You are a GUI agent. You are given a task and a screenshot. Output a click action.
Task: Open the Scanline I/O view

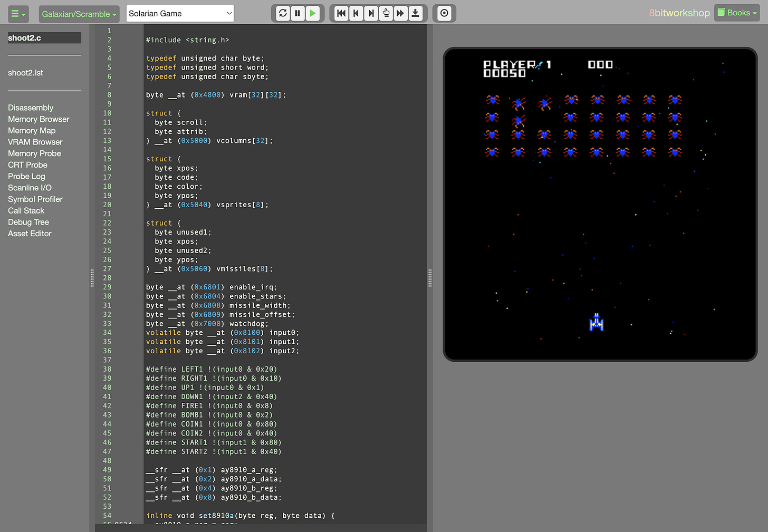coord(30,188)
